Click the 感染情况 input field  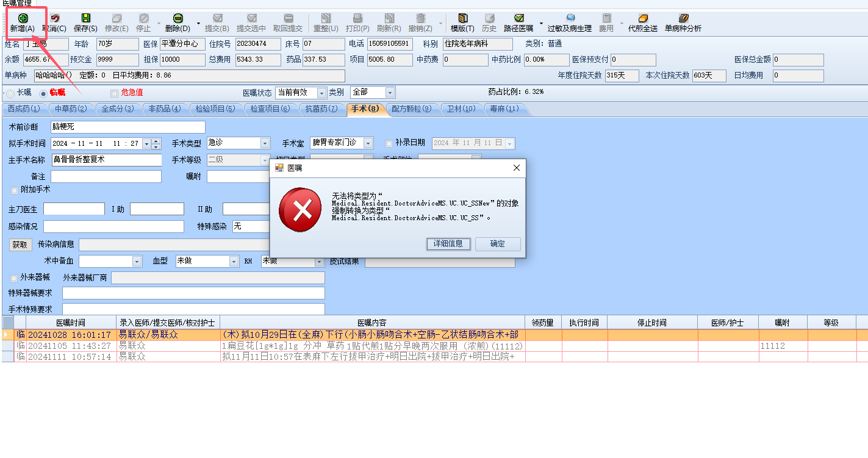(x=113, y=227)
